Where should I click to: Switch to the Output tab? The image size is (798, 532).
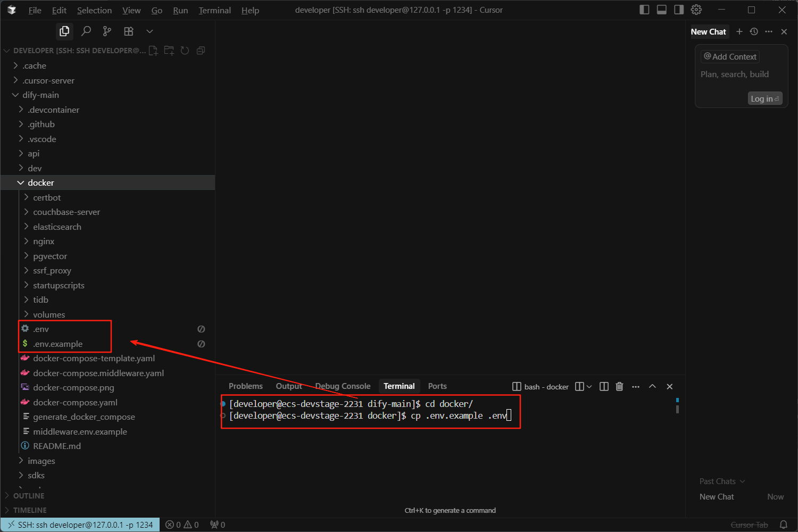[x=289, y=386]
